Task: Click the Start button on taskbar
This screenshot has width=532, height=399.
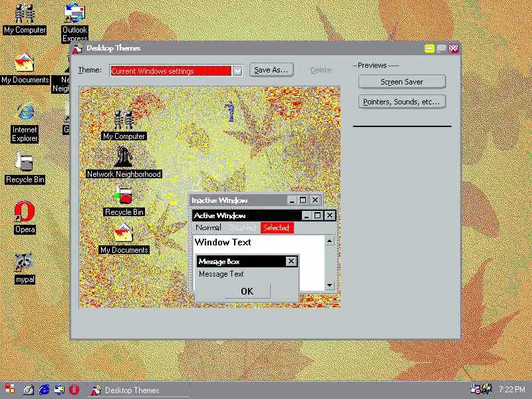Action: pos(9,390)
